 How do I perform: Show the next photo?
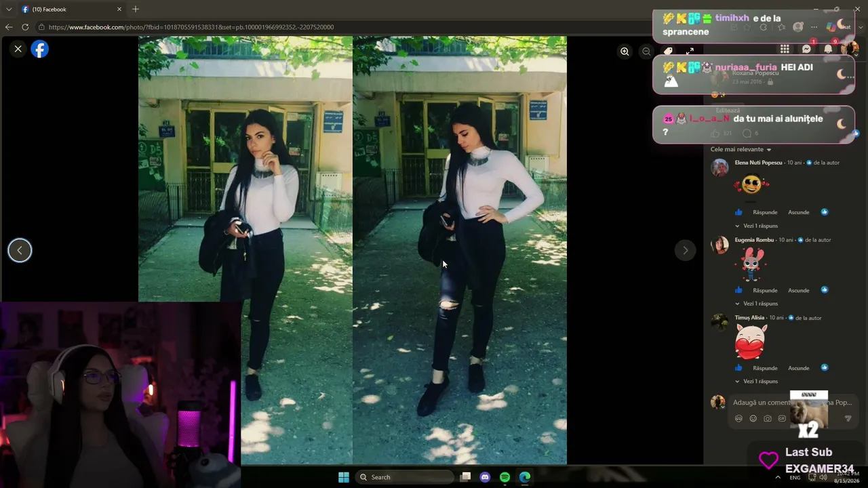click(x=685, y=251)
